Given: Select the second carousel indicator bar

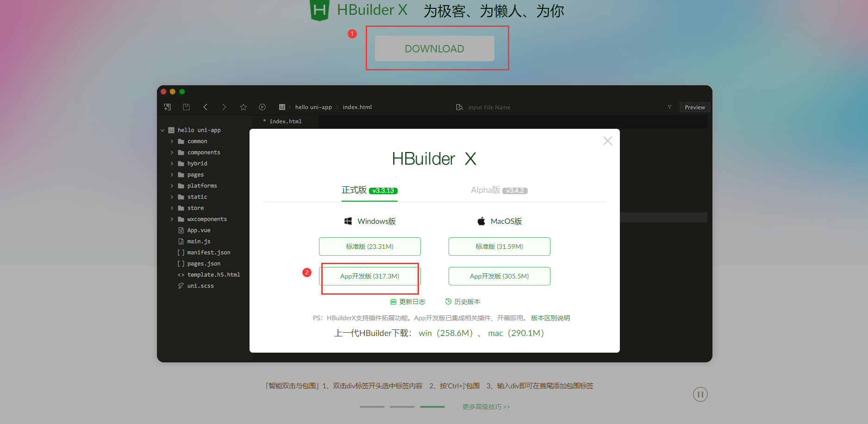Looking at the screenshot, I should point(402,407).
